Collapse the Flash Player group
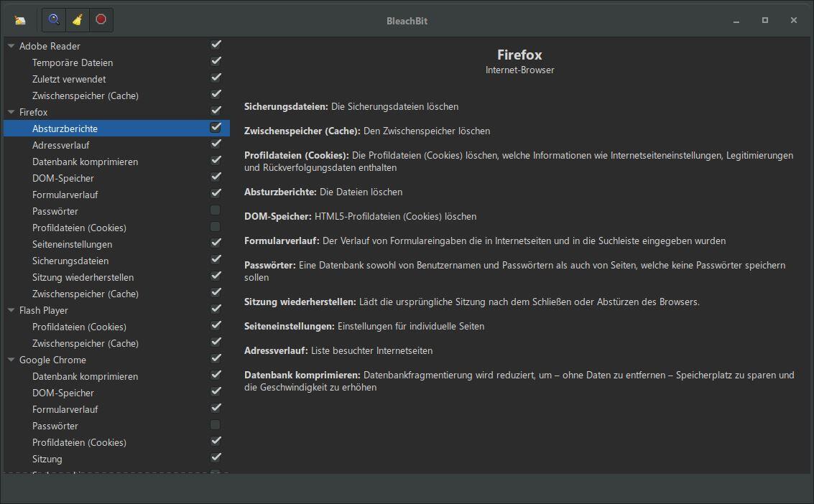814x504 pixels. (11, 310)
